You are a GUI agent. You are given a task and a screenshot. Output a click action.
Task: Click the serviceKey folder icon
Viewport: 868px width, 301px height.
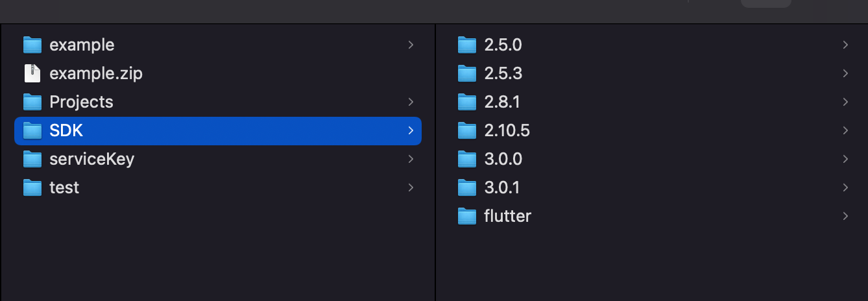pyautogui.click(x=32, y=159)
